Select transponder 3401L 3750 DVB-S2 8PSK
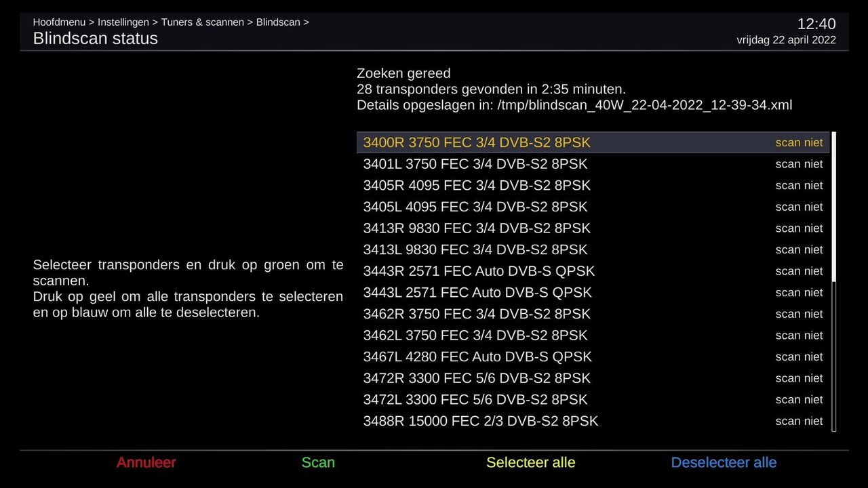Screen dimensions: 868x488 [475, 164]
